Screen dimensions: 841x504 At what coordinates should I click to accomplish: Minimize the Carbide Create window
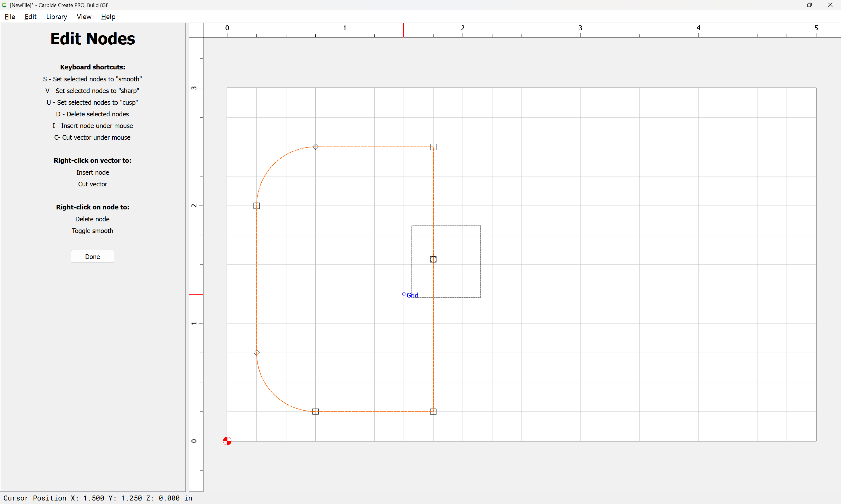(x=789, y=5)
